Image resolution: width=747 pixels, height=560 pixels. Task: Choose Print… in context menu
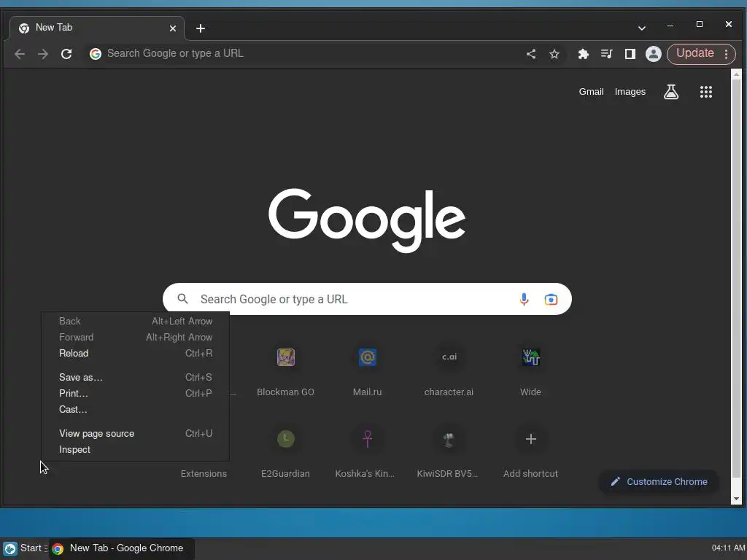tap(135, 393)
